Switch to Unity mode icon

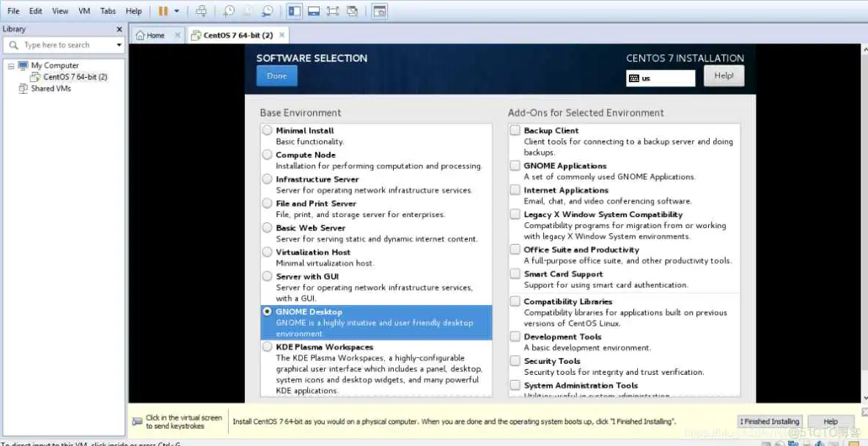click(x=353, y=11)
